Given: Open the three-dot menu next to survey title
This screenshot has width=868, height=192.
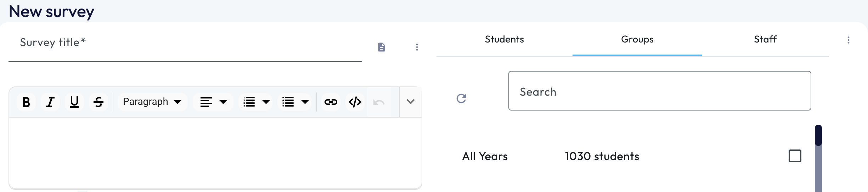Looking at the screenshot, I should click(417, 47).
